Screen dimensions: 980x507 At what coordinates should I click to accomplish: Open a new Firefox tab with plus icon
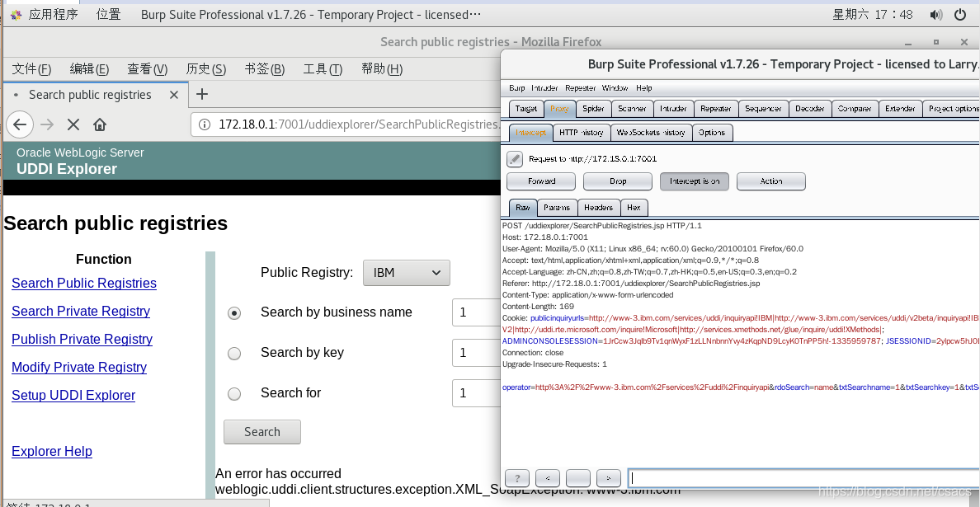201,94
